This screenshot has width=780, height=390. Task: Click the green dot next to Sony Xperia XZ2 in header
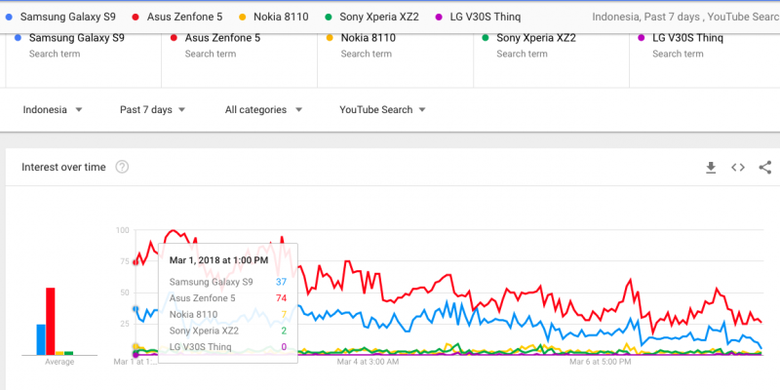click(328, 17)
